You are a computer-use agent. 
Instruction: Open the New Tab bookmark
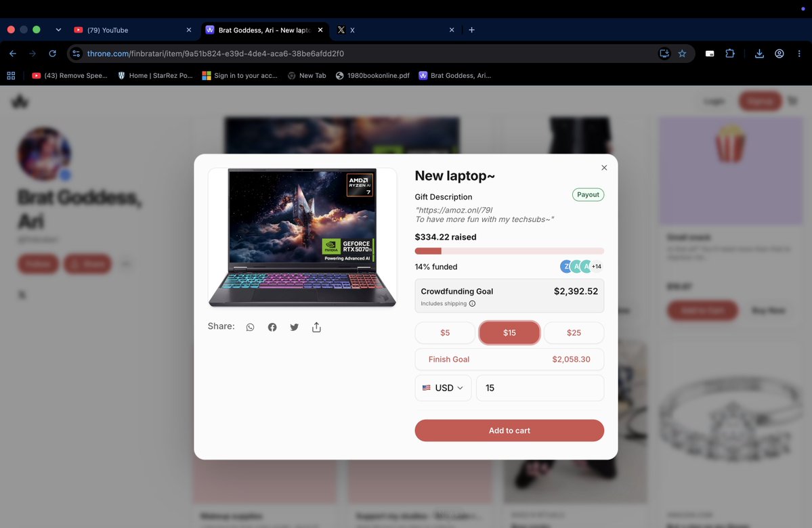coord(307,76)
